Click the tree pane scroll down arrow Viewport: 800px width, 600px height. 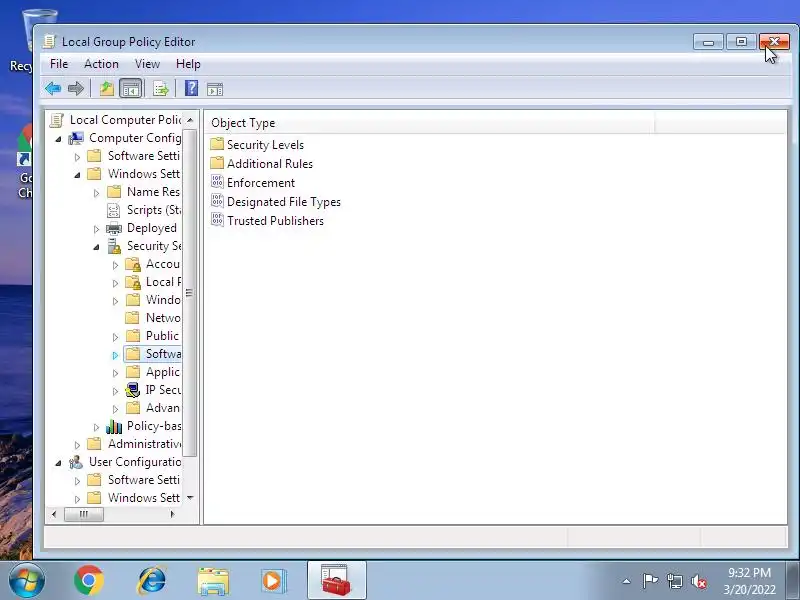click(x=190, y=497)
